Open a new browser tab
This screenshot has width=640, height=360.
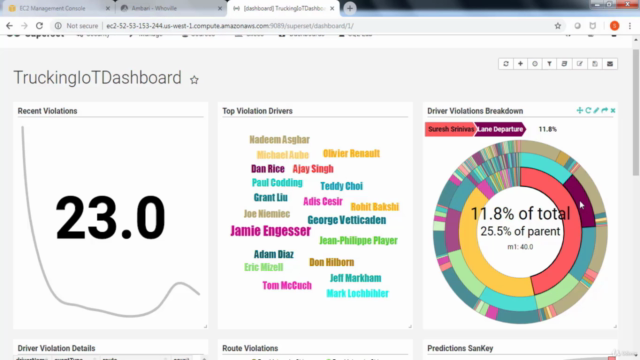[350, 8]
